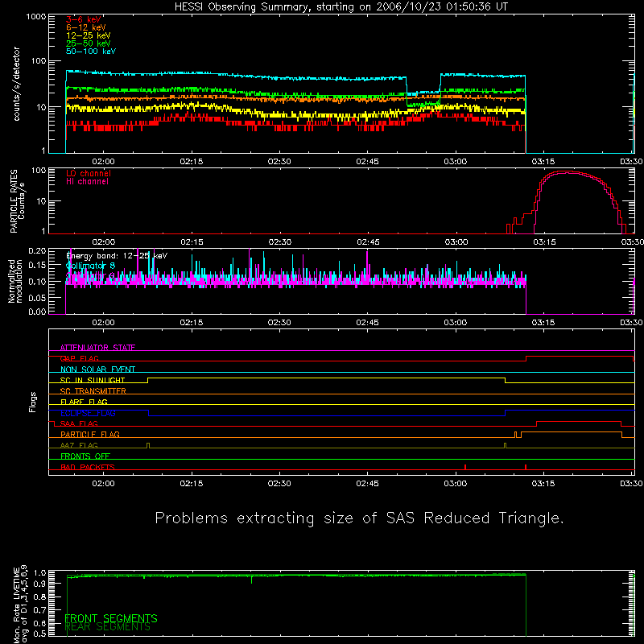Click the GAP FLAG step-up near 03:12
Image resolution: width=644 pixels, height=644 pixels.
526,358
